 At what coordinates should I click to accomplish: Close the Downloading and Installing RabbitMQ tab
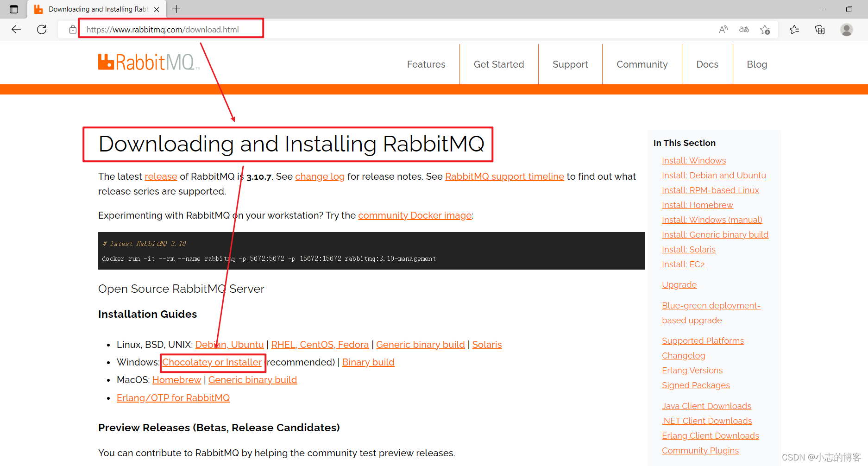157,9
